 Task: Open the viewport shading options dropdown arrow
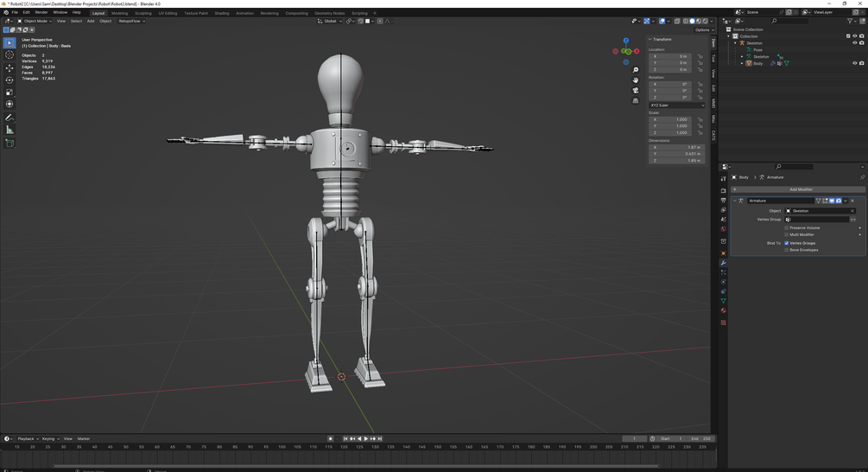712,21
